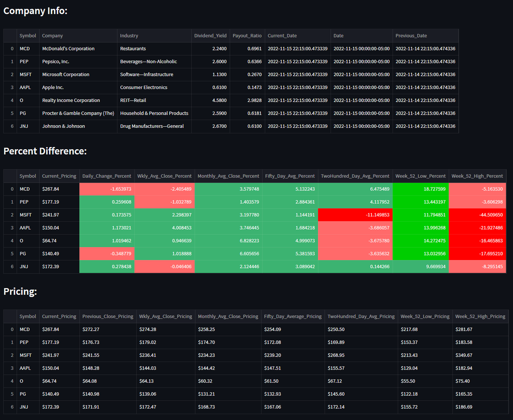Select the Wkly_Avg_Close_Percent column header

164,176
